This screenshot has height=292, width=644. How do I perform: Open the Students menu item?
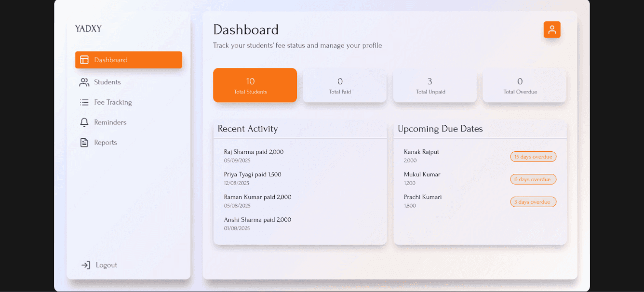click(x=107, y=82)
